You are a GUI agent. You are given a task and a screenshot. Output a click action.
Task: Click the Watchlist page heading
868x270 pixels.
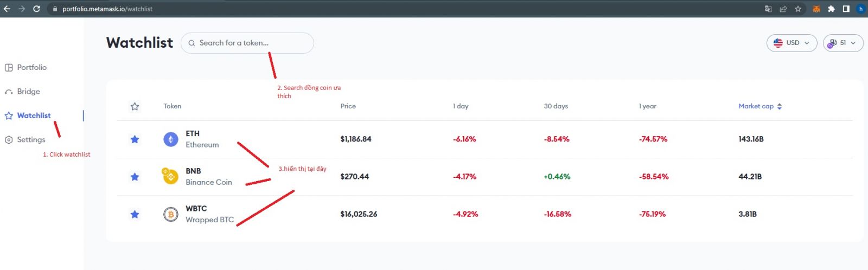[x=139, y=43]
